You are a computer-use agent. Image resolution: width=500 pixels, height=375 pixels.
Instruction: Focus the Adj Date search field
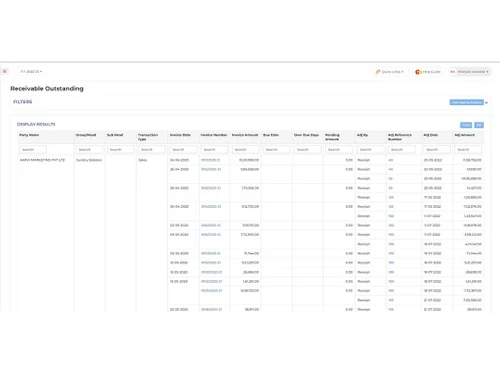click(437, 150)
